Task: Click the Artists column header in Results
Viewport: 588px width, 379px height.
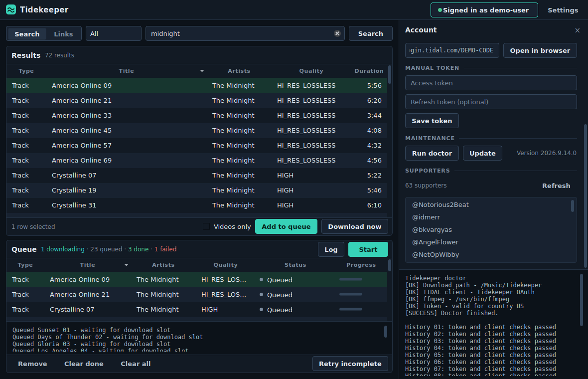Action: (239, 71)
